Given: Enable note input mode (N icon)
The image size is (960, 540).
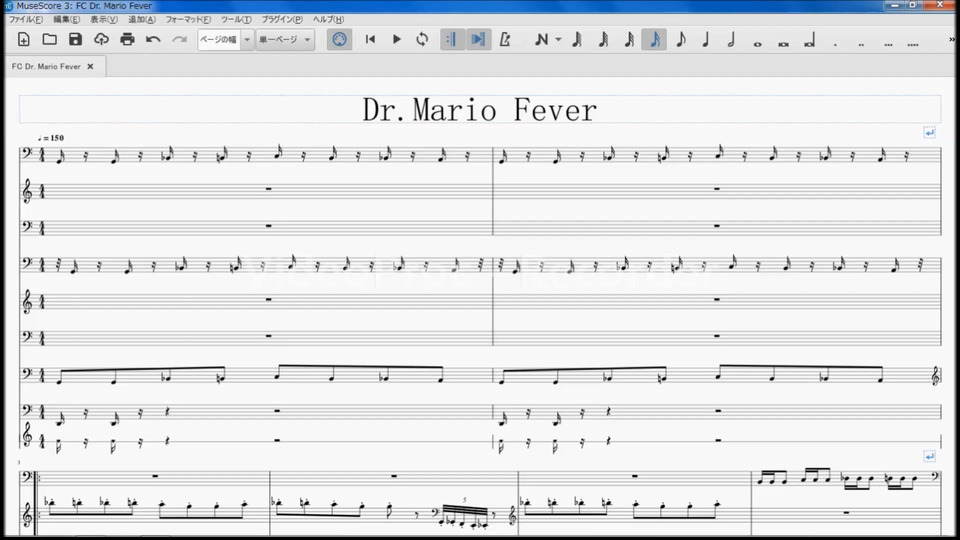Looking at the screenshot, I should pyautogui.click(x=541, y=40).
